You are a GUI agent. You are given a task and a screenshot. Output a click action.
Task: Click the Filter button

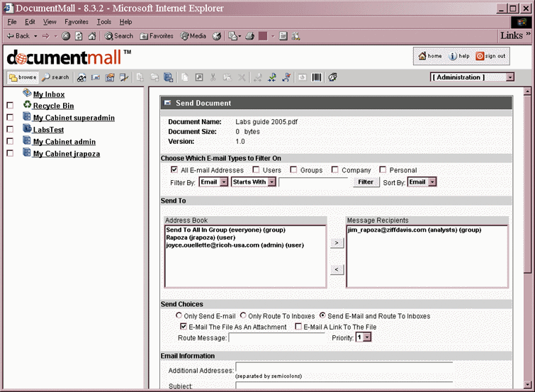366,182
